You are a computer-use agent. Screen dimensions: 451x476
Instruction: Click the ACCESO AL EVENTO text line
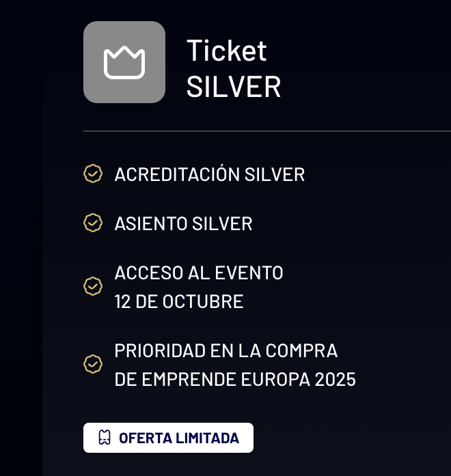click(x=199, y=272)
